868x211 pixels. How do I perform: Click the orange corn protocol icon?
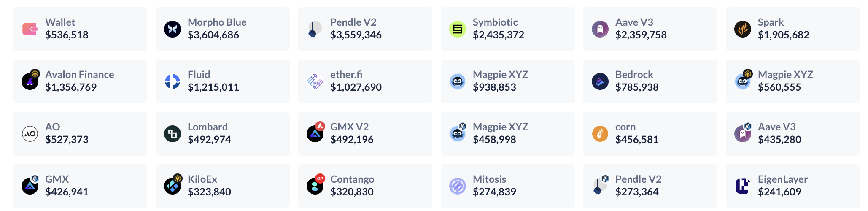click(x=600, y=134)
